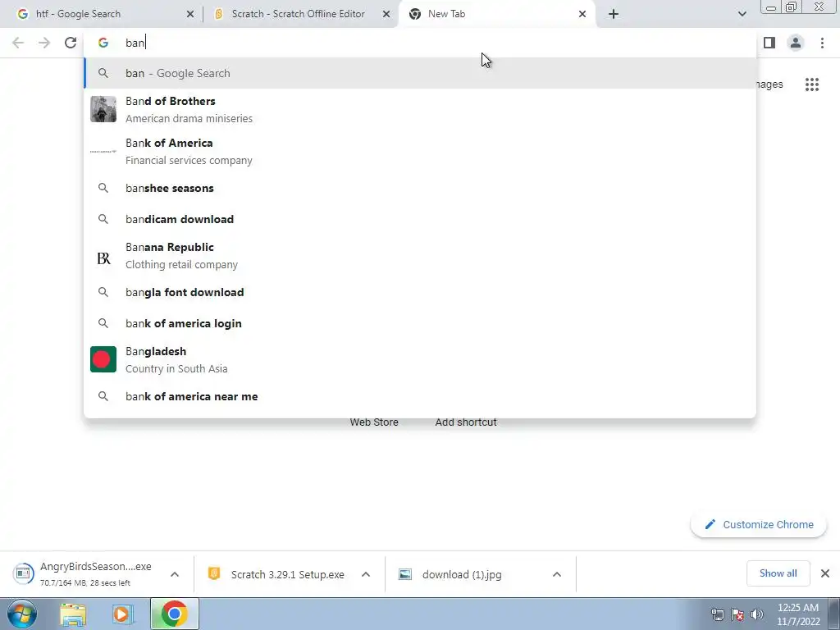Click the Bangladesh flag thumbnail
Viewport: 840px width, 630px height.
[103, 359]
